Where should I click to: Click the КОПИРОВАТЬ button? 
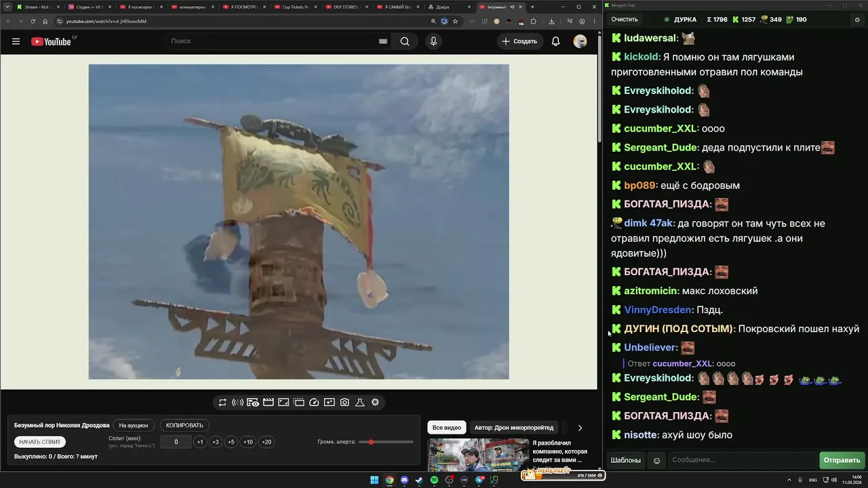click(x=184, y=426)
